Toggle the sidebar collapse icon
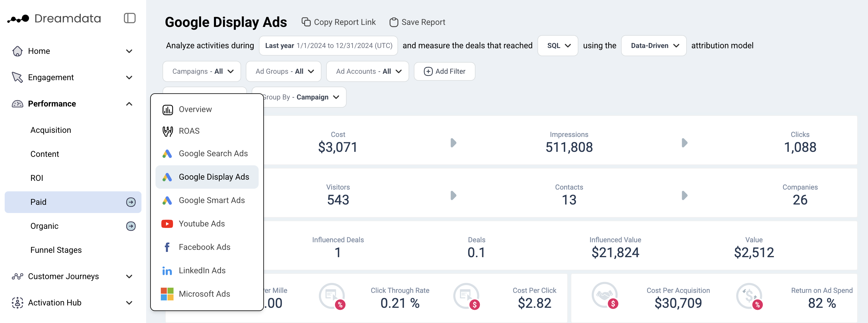868x323 pixels. coord(129,18)
